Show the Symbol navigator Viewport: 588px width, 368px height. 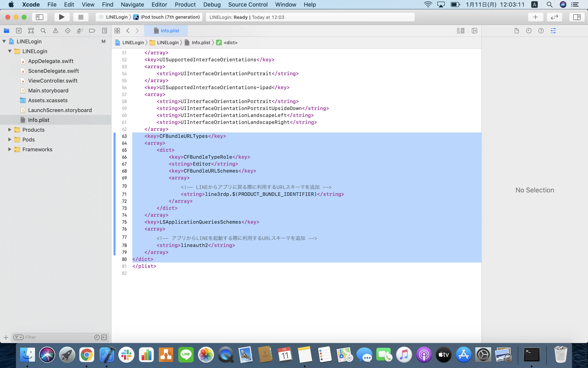point(31,31)
